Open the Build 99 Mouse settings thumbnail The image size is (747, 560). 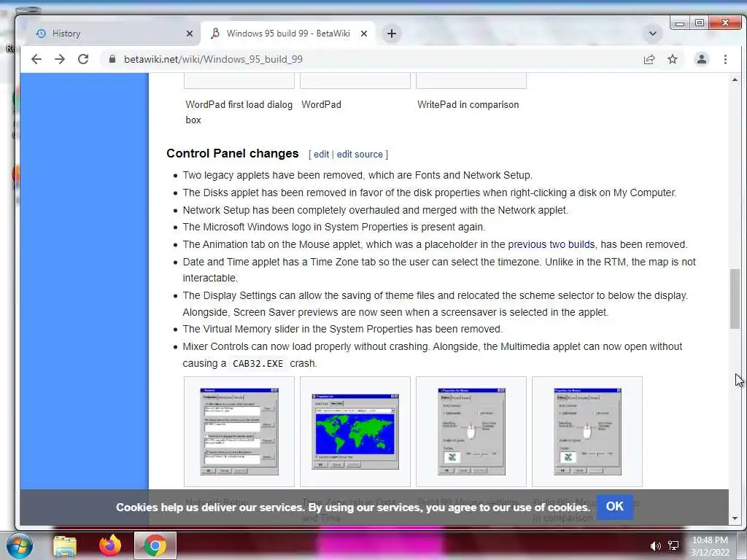coord(471,432)
